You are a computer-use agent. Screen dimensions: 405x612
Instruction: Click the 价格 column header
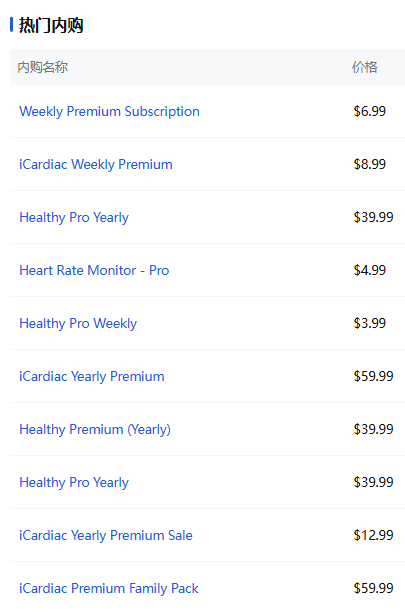[364, 67]
